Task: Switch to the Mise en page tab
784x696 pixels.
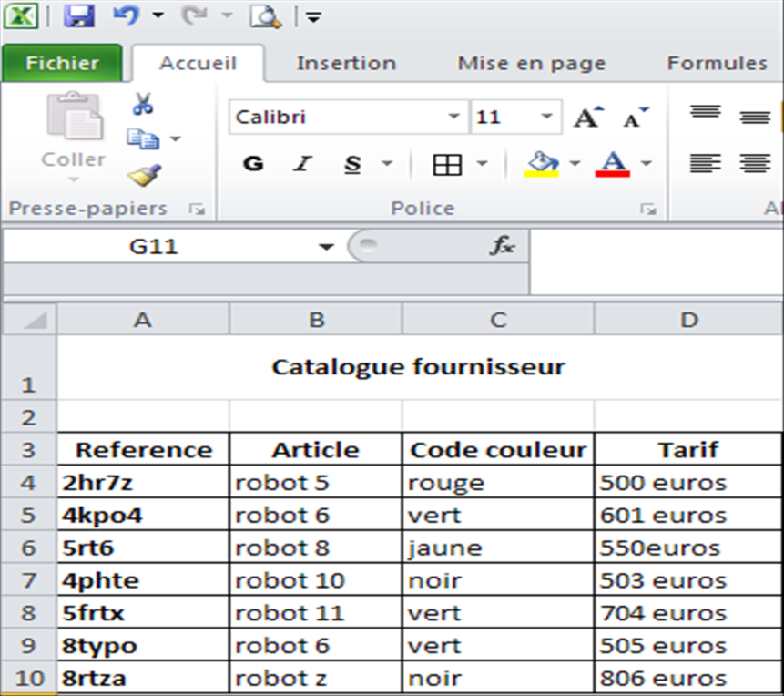Action: pyautogui.click(x=531, y=63)
